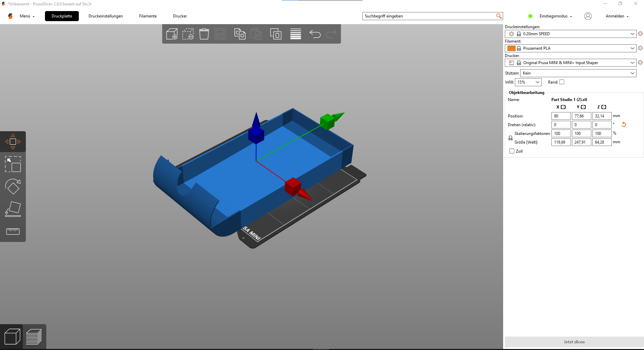Switch to Filamente tab

click(x=148, y=16)
